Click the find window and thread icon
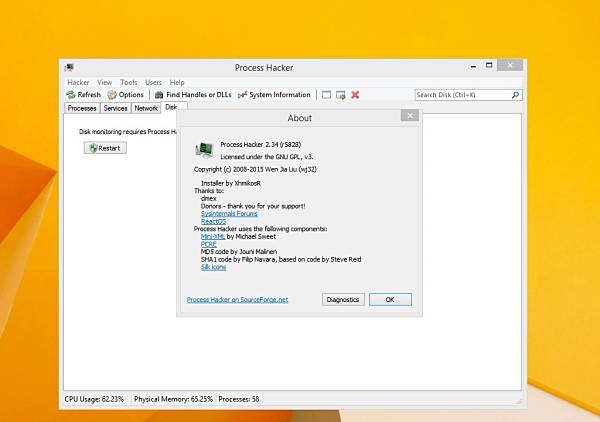This screenshot has width=600, height=422. click(x=341, y=95)
